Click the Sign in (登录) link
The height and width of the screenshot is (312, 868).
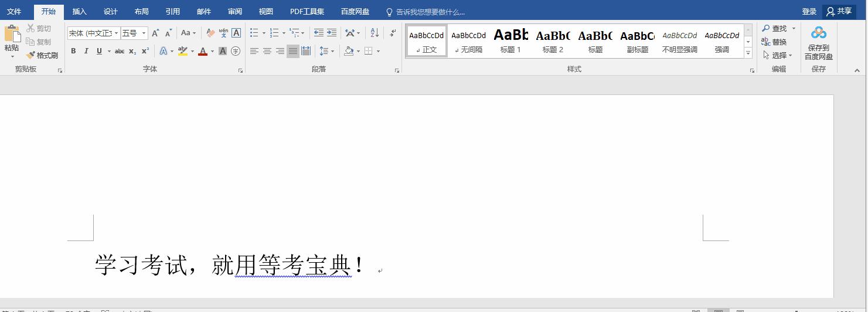[809, 12]
